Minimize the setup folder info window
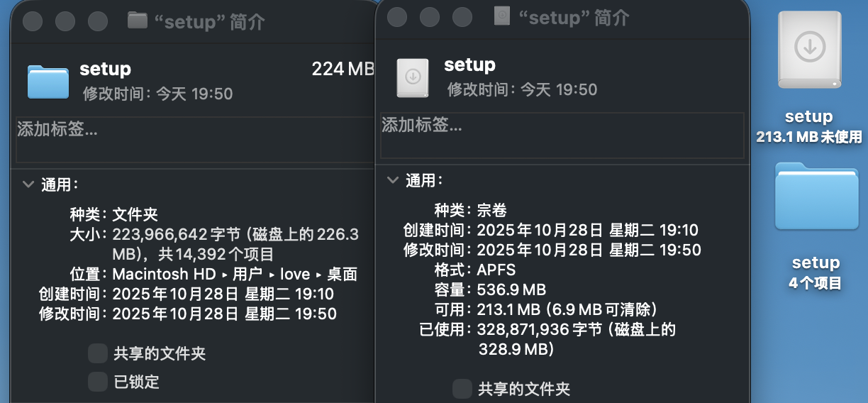868x403 pixels. click(x=65, y=21)
